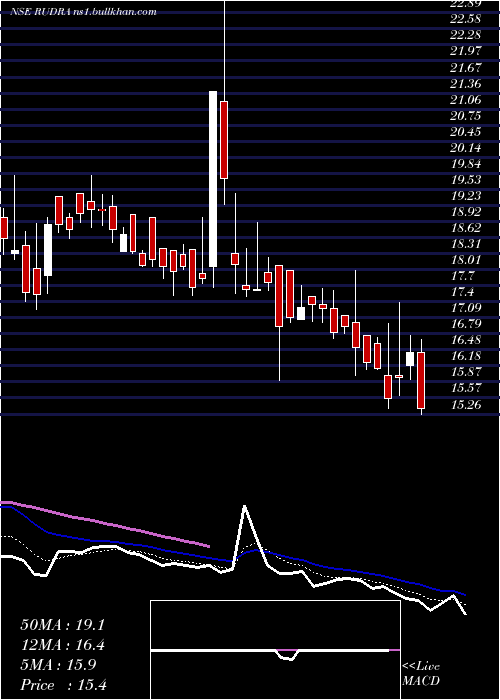Select the 16.18 price axis label
500x700 pixels.
point(466,357)
